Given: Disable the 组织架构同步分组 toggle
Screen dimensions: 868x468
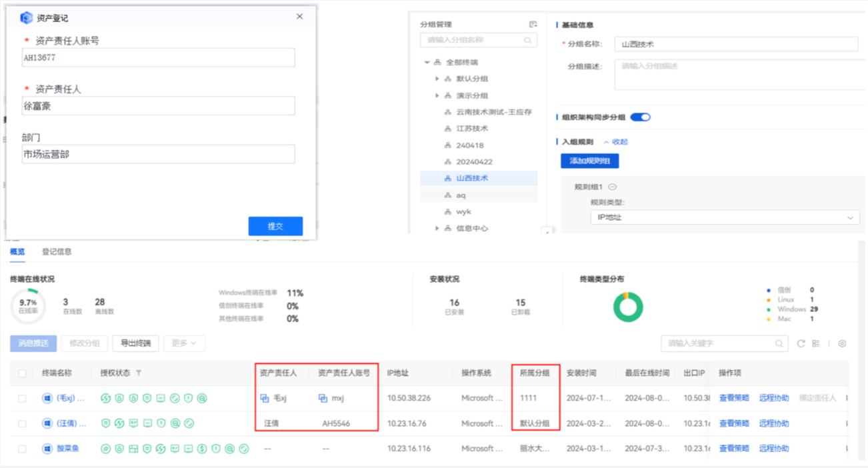Looking at the screenshot, I should pyautogui.click(x=640, y=115).
